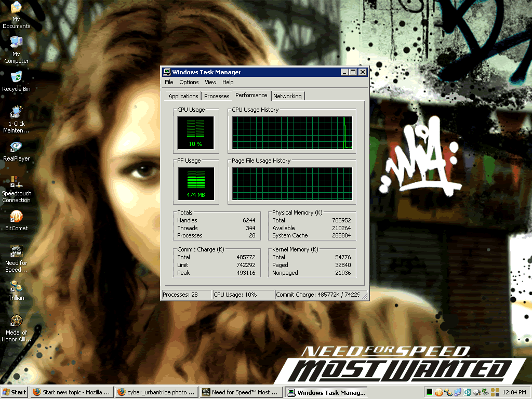Click the Safely Remove Hardware tray icon
The width and height of the screenshot is (532, 399).
486,392
